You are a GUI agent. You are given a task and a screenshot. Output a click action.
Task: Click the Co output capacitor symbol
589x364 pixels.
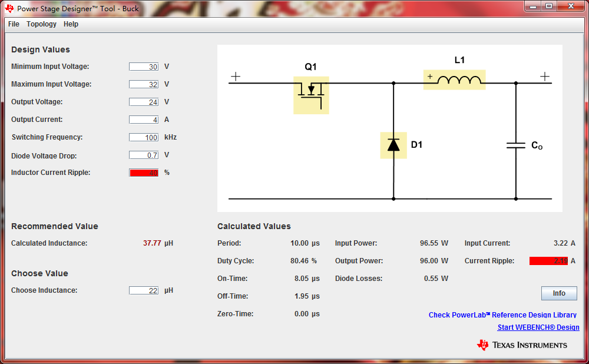[x=516, y=145]
